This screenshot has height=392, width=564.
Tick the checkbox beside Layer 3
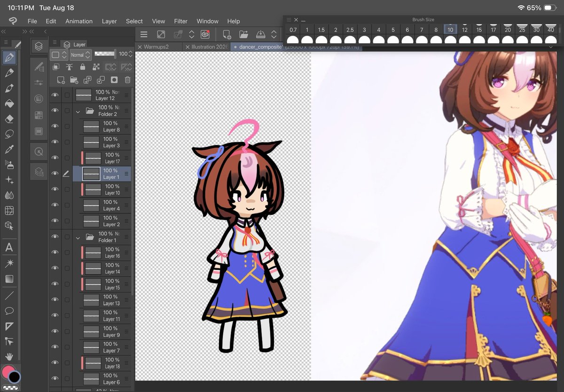click(67, 142)
